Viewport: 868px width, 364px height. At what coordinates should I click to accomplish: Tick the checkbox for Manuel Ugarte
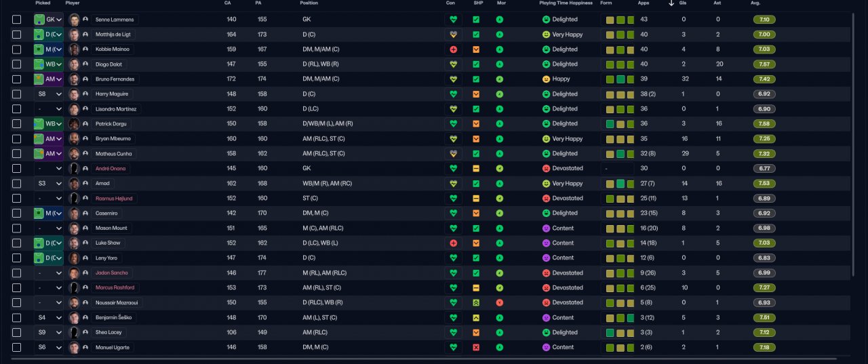pyautogui.click(x=16, y=348)
